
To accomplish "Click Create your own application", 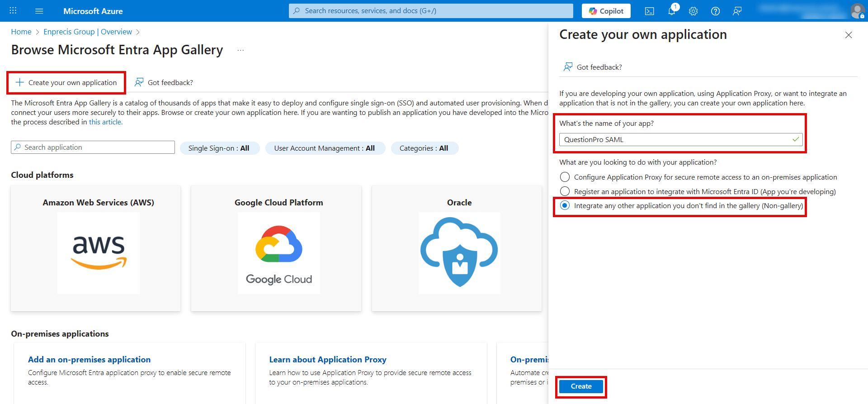I will (66, 82).
